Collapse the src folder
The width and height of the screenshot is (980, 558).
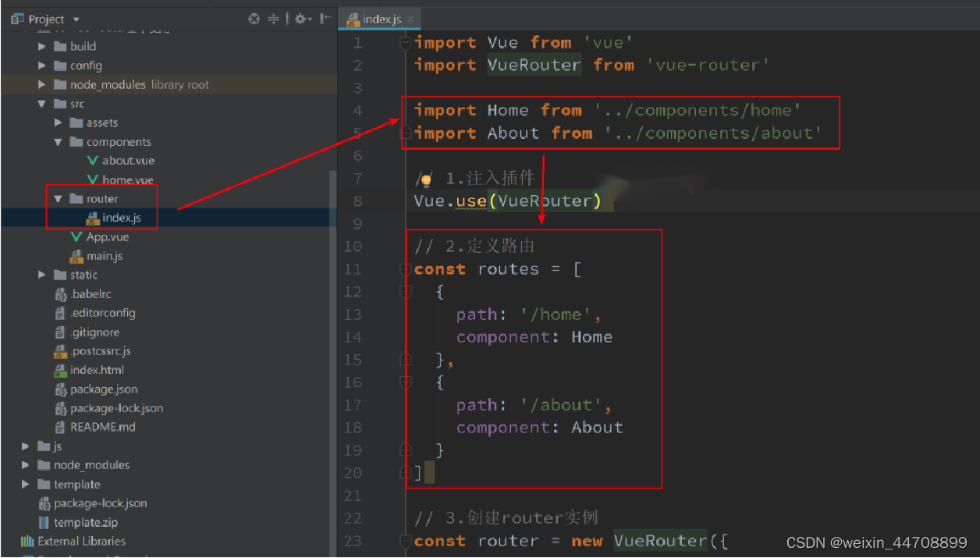[41, 103]
